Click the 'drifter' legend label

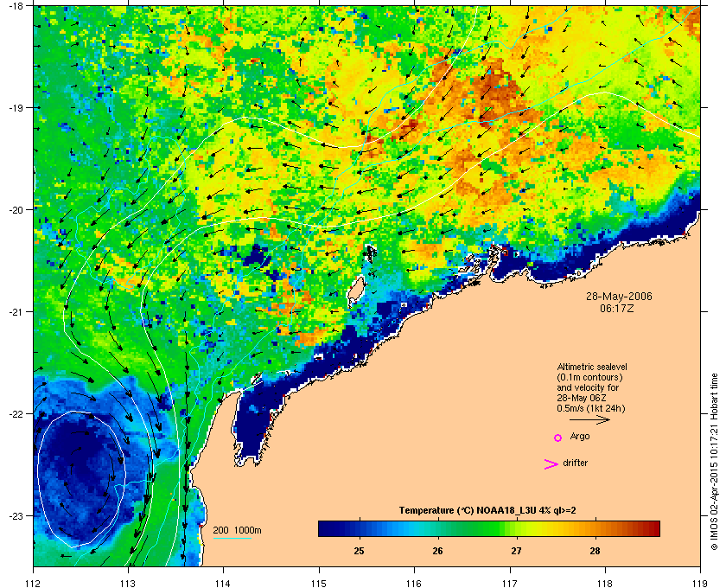click(575, 463)
